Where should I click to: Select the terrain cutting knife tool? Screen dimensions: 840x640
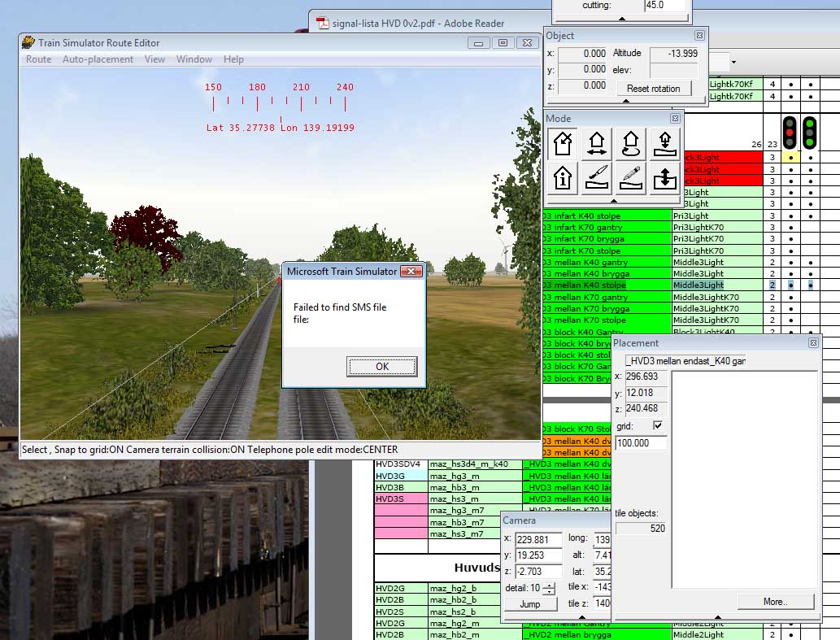click(596, 177)
